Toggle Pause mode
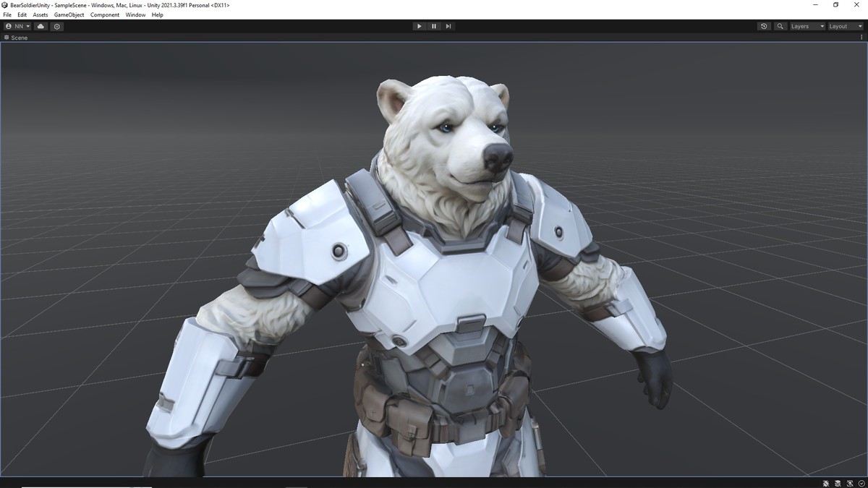 434,26
